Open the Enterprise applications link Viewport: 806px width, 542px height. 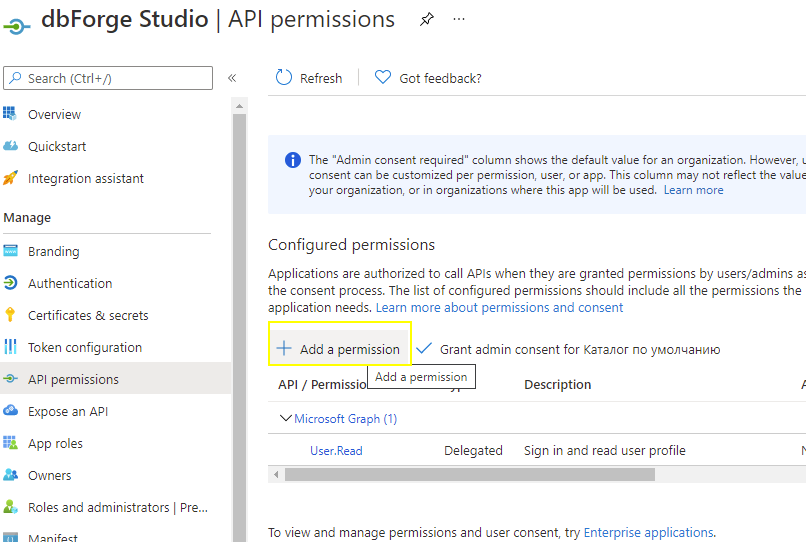pos(648,532)
